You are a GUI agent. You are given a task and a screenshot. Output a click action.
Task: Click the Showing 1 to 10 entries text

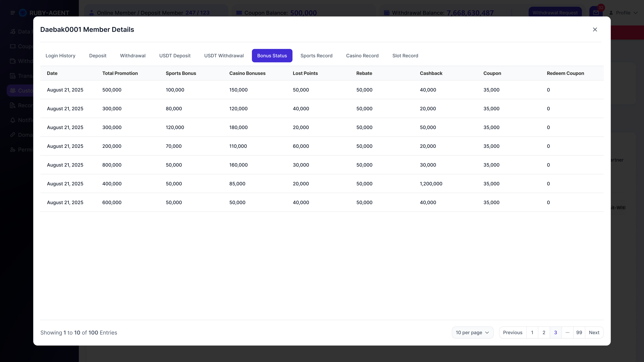point(79,333)
